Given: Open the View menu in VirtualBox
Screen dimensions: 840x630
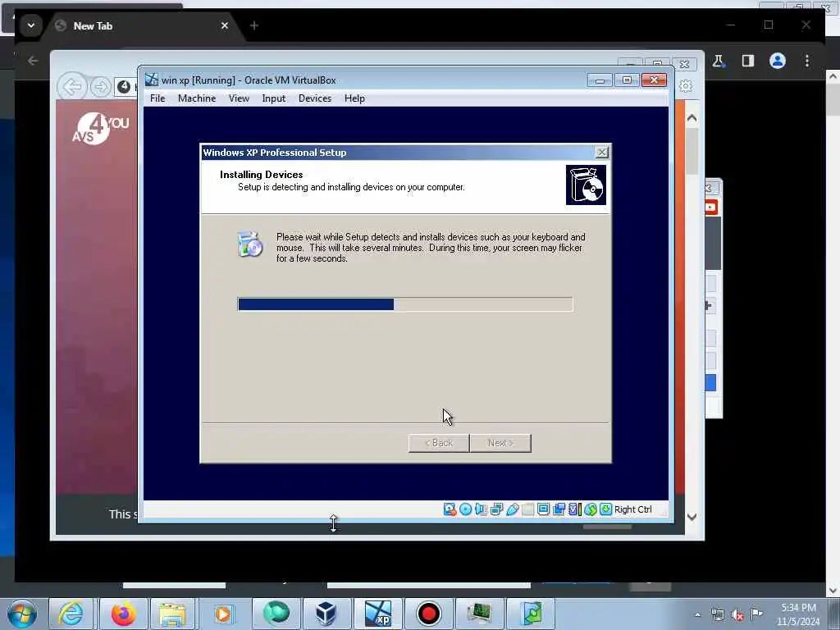Looking at the screenshot, I should coord(239,98).
